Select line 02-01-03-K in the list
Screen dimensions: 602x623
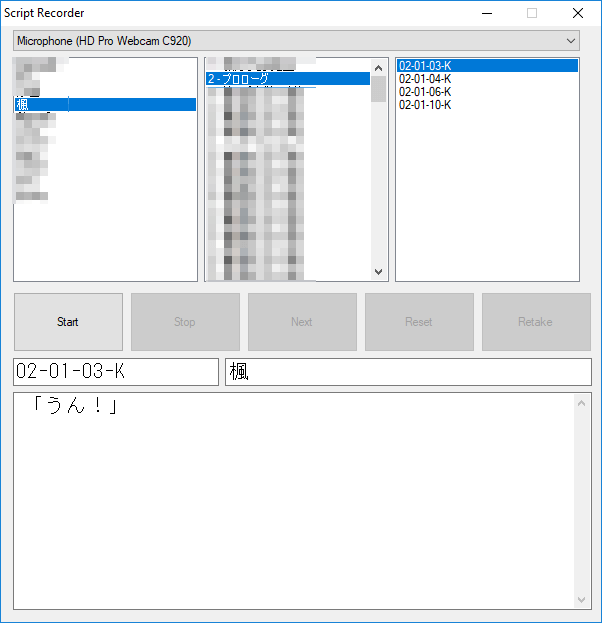tap(486, 66)
